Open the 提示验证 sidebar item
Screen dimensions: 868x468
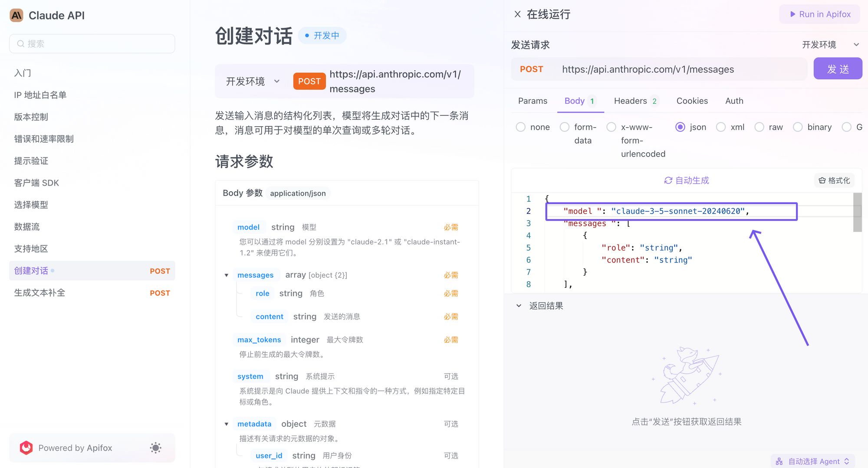[92, 161]
